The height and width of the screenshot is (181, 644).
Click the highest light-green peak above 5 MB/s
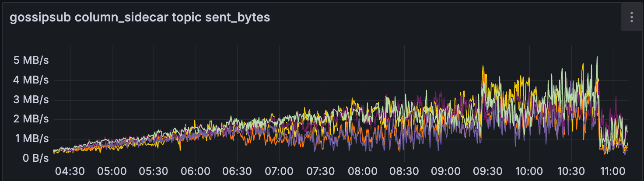click(597, 57)
